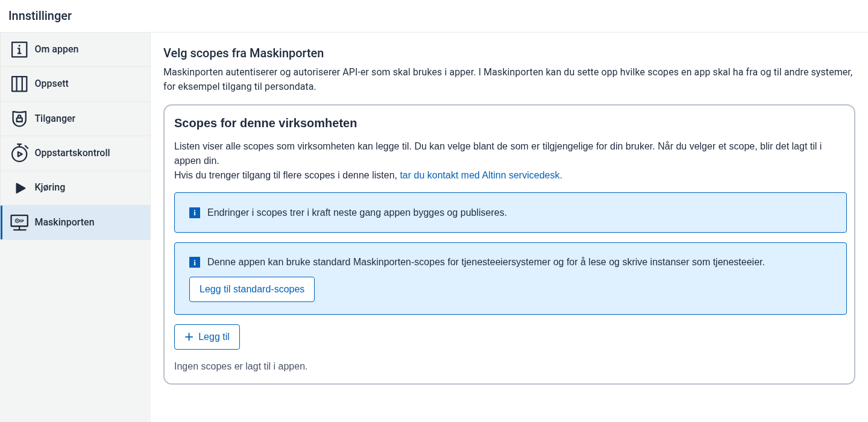The image size is (868, 422).
Task: Select the Oppstartskontroll tab
Action: pyautogui.click(x=75, y=153)
